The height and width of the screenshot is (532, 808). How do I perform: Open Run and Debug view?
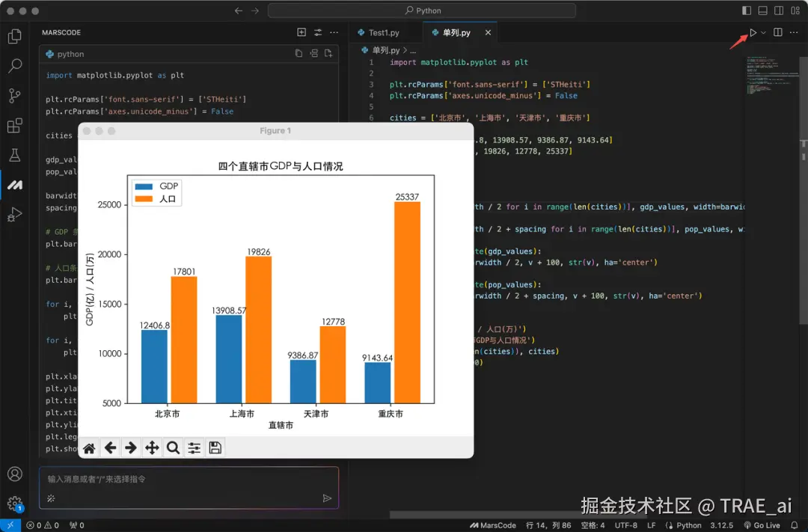click(x=15, y=214)
